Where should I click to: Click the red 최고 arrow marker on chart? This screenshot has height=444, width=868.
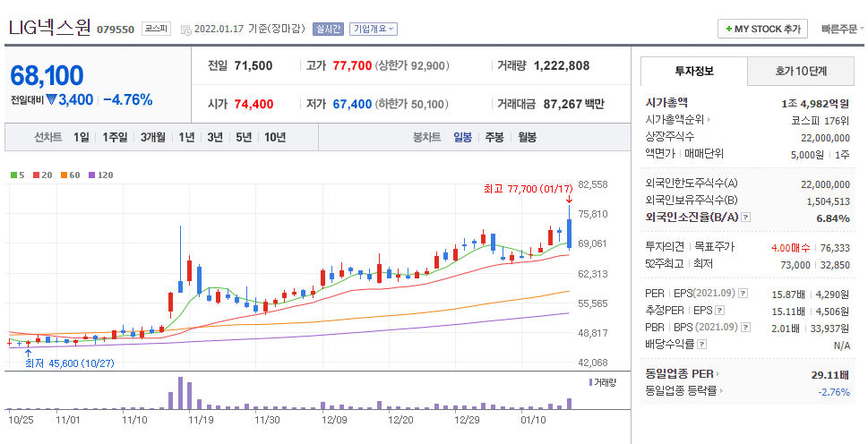(x=569, y=199)
